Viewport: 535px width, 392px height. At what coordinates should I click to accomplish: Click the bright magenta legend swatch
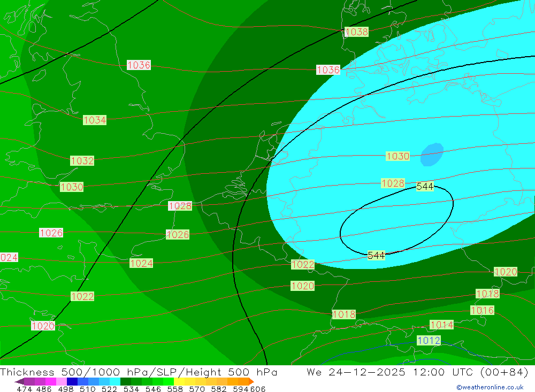click(x=50, y=381)
